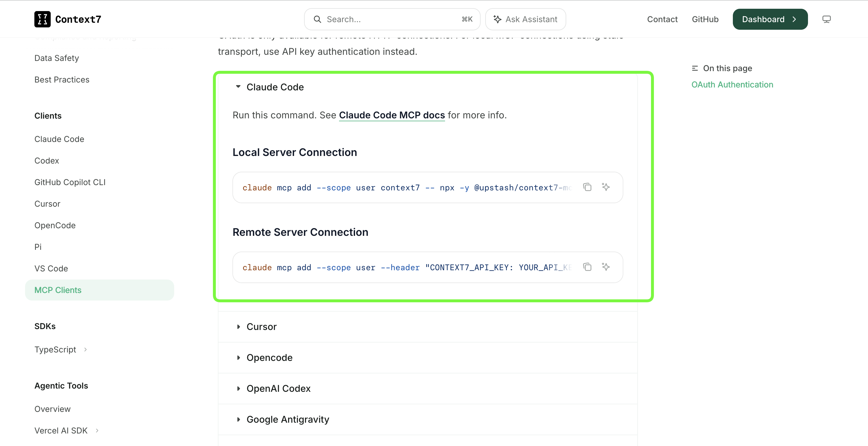
Task: Click the Ask Assistant button
Action: click(x=525, y=19)
